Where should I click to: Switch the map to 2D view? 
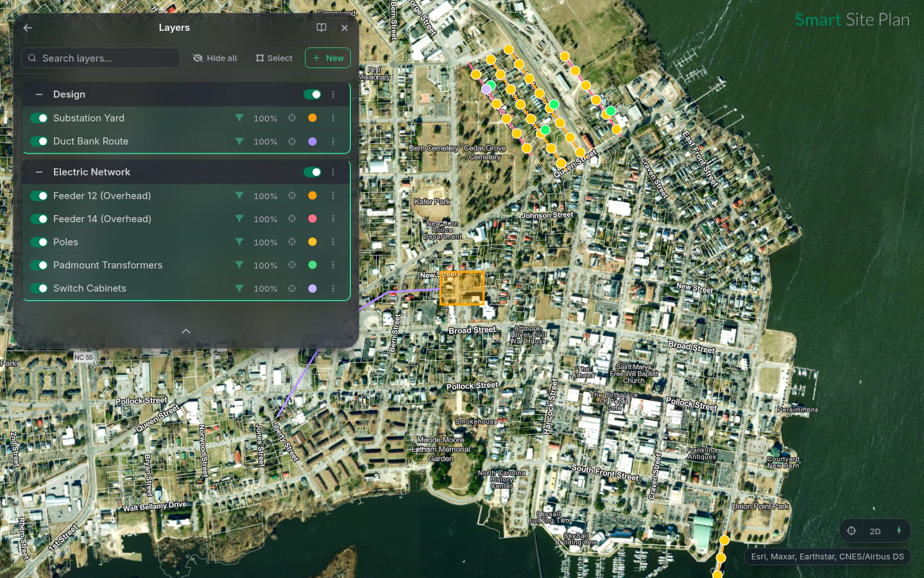[875, 531]
